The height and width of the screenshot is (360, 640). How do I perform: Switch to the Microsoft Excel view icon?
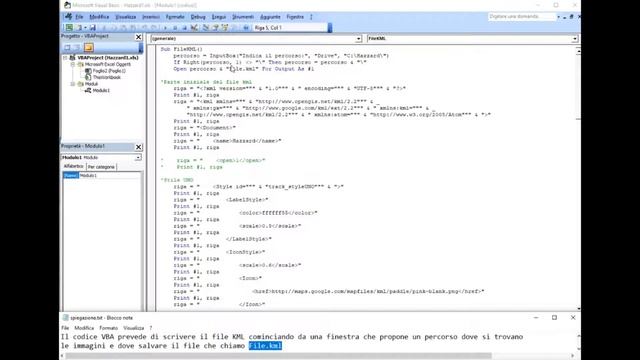69,28
